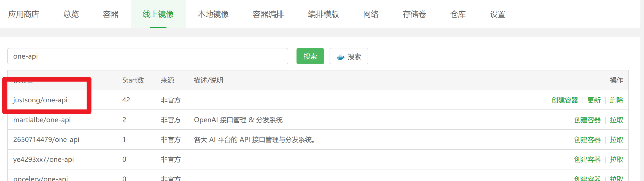Click 拉取 for martialbe/one-api
The width and height of the screenshot is (644, 181).
coord(616,120)
